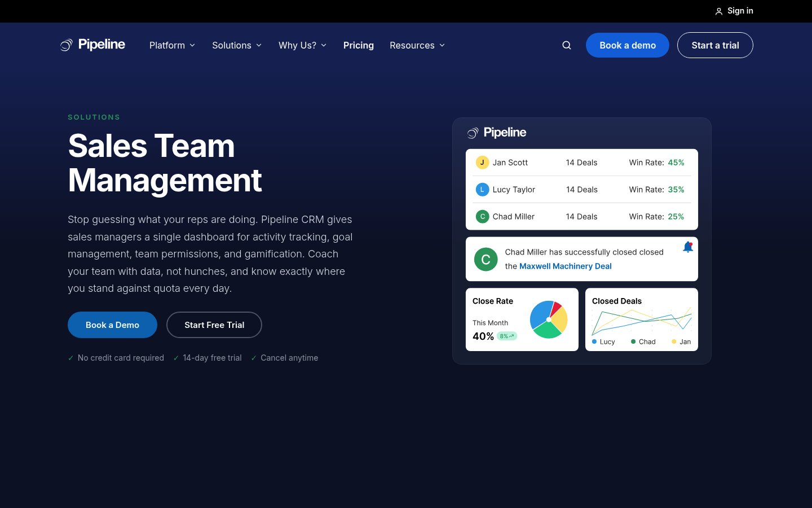Click the Sign in link
This screenshot has height=508, width=812.
coord(740,11)
